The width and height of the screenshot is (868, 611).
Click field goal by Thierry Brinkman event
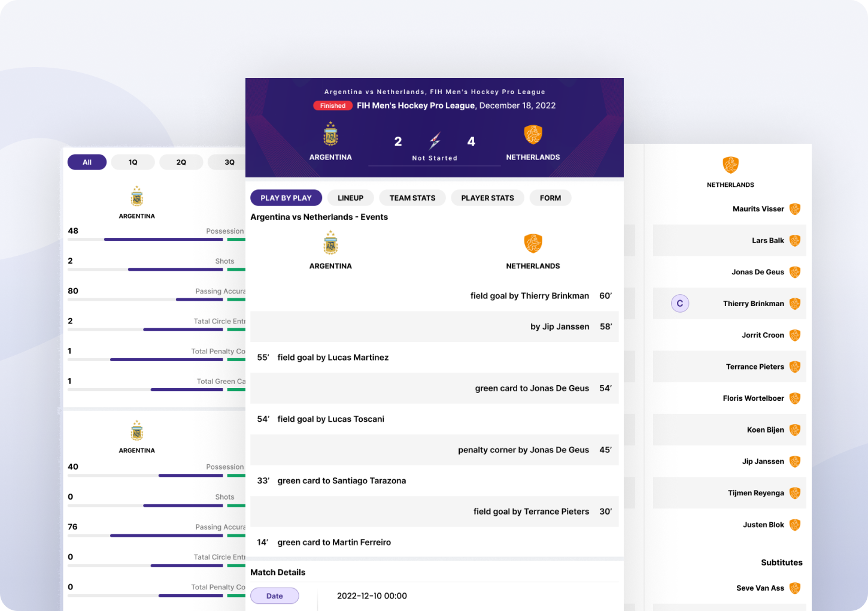435,296
